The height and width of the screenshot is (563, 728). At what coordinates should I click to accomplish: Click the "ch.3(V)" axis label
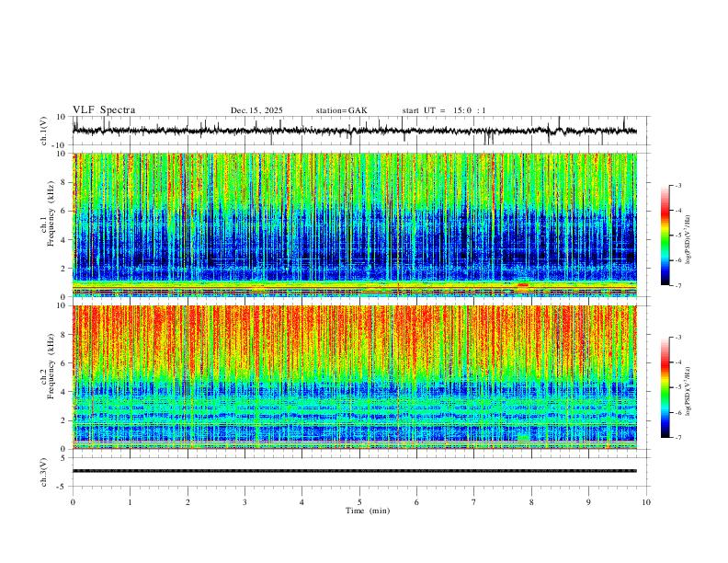44,472
